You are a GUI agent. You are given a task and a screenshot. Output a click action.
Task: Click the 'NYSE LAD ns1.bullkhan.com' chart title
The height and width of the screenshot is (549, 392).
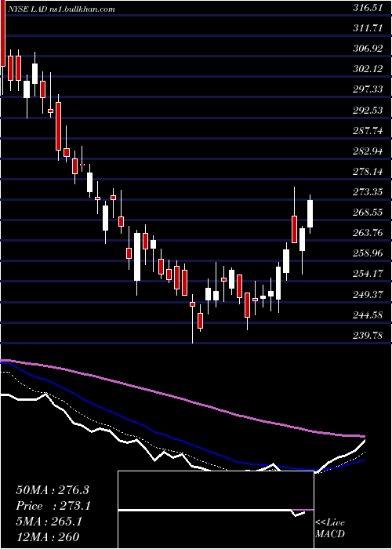(62, 9)
